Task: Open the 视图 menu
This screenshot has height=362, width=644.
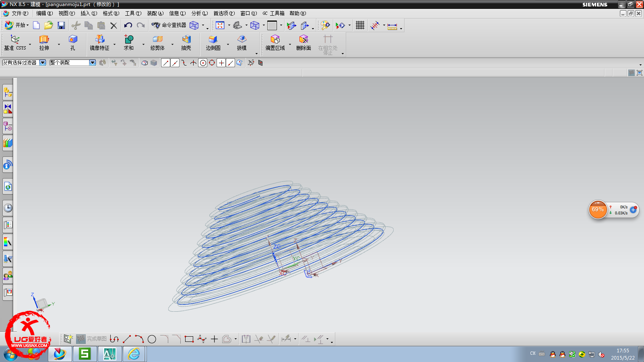Action: 66,13
